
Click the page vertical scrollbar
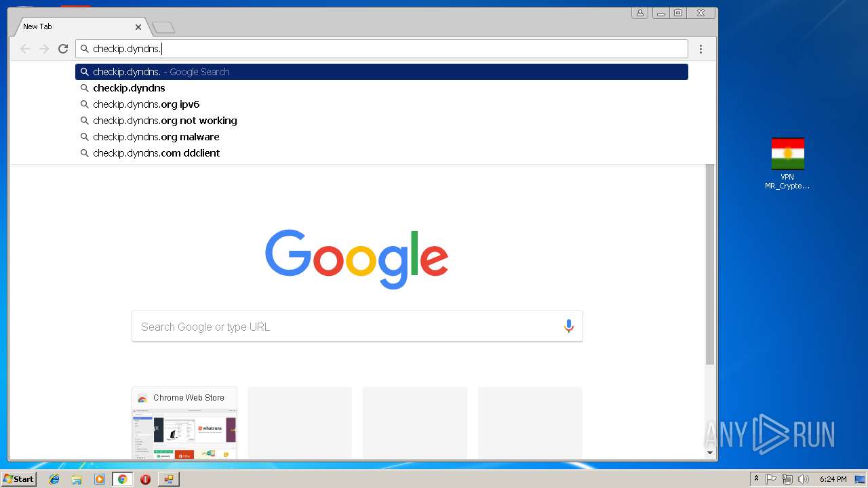coord(710,264)
